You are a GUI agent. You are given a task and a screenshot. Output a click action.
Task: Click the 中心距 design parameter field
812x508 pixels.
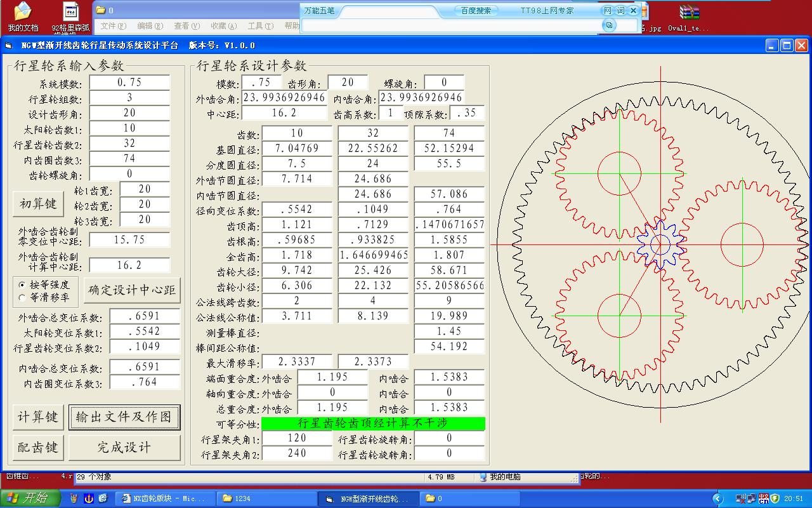tap(284, 113)
